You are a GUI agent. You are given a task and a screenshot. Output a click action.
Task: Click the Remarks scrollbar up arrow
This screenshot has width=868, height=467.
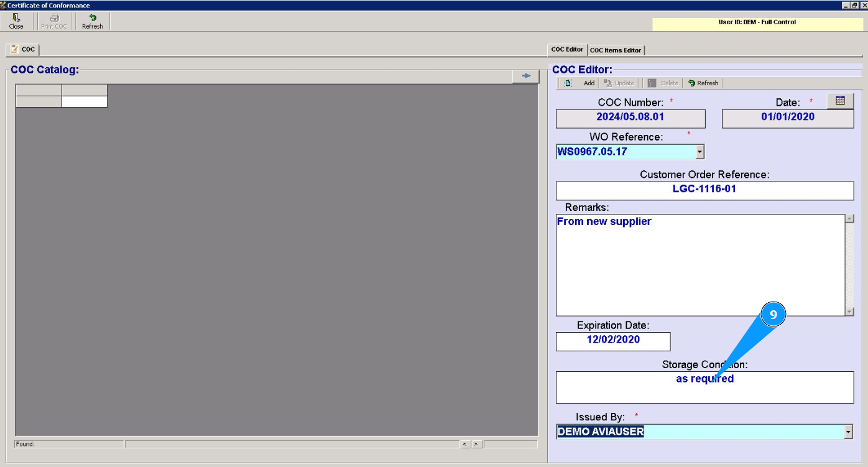pos(849,219)
